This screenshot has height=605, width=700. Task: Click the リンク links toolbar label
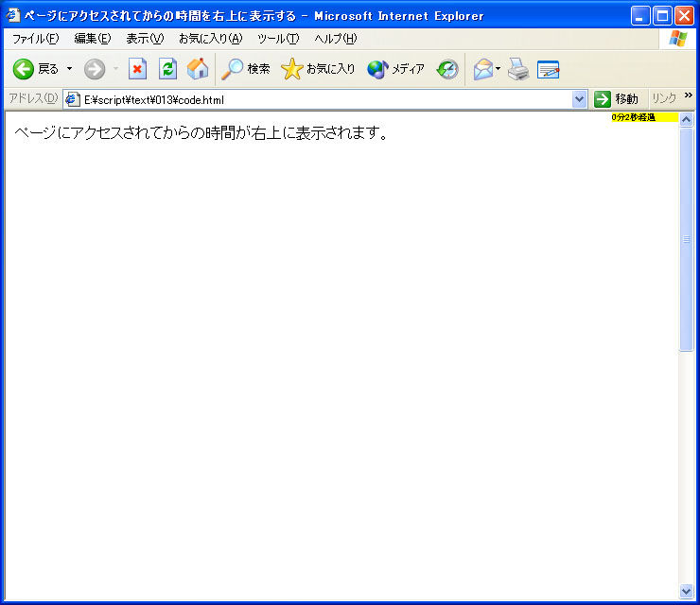tap(664, 98)
